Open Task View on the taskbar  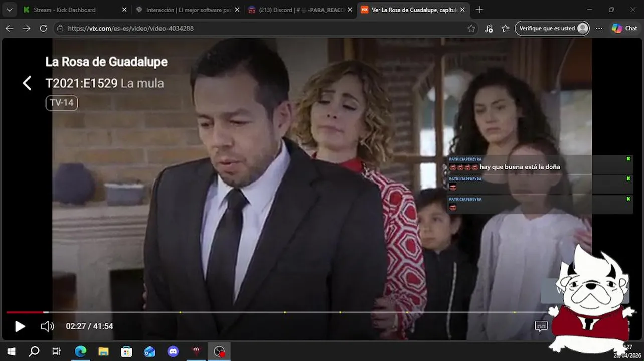(x=57, y=351)
